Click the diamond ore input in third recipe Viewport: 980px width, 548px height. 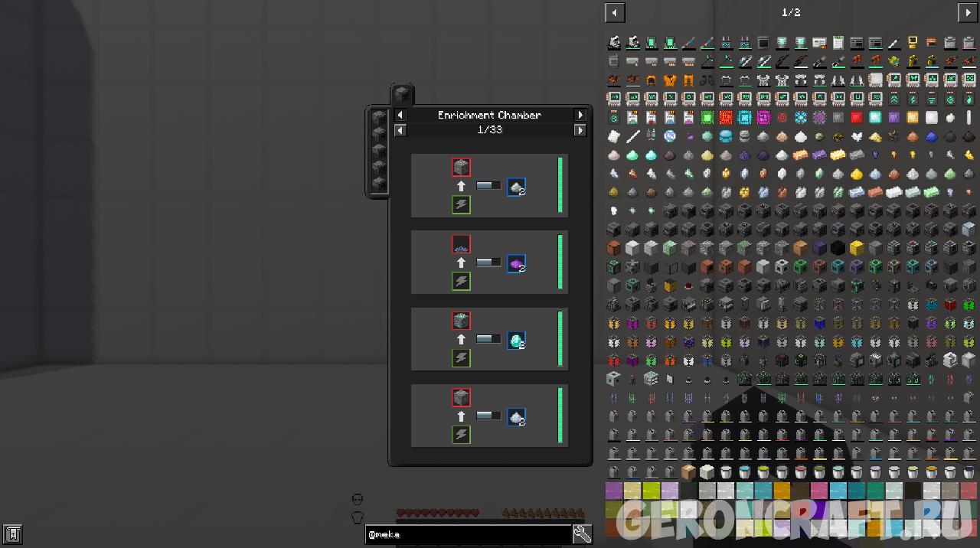click(461, 321)
